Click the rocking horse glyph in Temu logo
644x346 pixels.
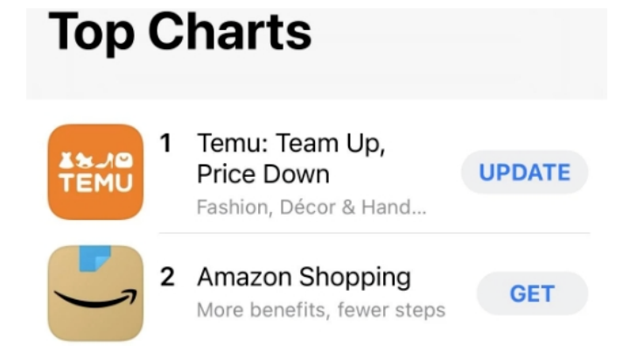coord(84,160)
